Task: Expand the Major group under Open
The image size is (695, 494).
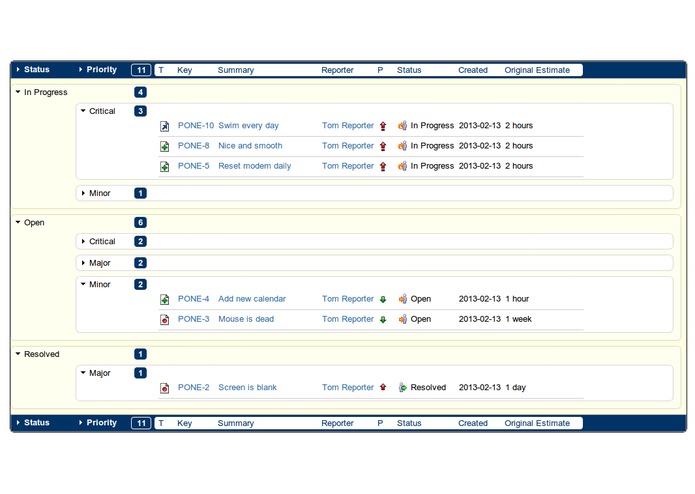Action: click(83, 263)
